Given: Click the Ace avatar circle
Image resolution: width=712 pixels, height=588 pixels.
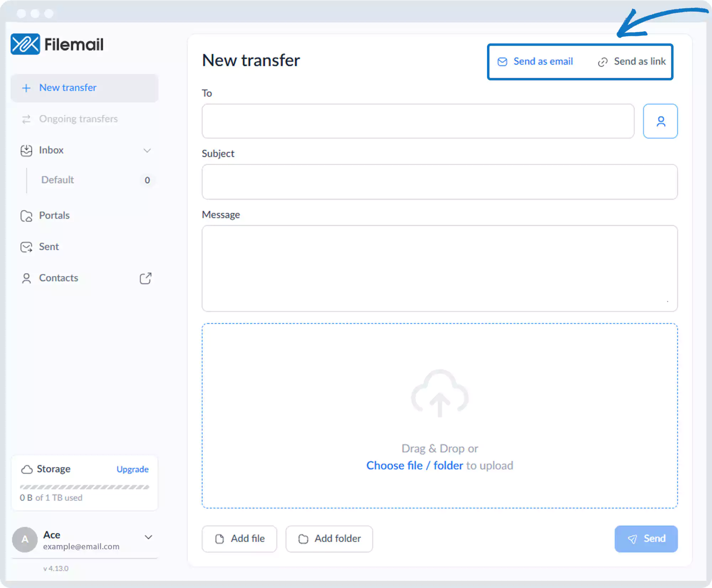Looking at the screenshot, I should pos(25,539).
